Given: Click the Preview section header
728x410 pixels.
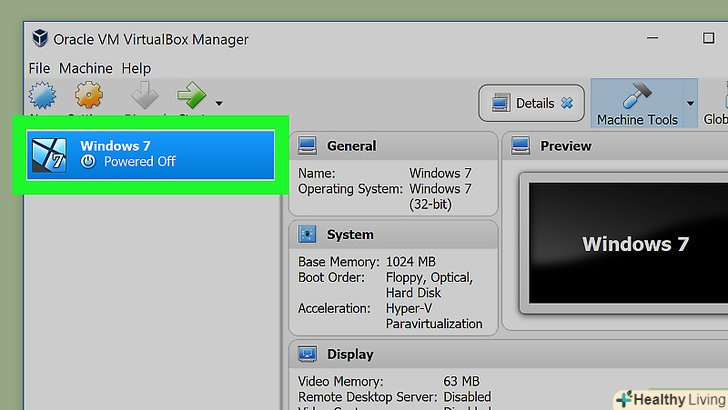Looking at the screenshot, I should click(x=615, y=146).
